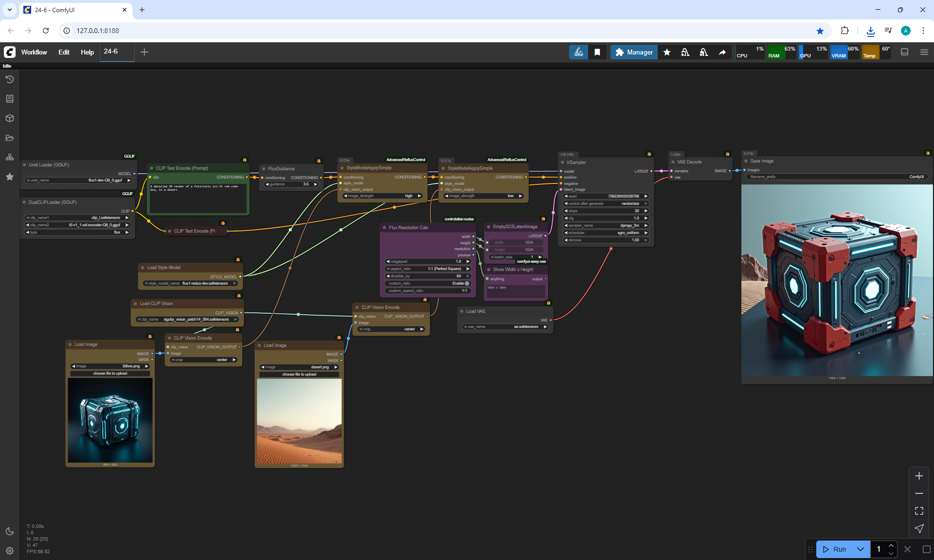Toggle dark theme moon icon

click(10, 531)
